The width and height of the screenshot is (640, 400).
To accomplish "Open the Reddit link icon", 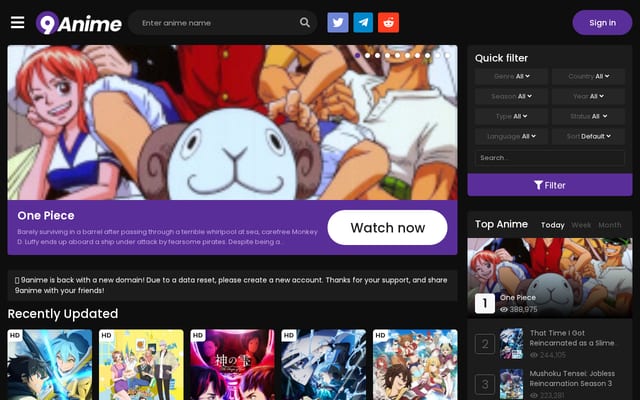I will point(389,22).
